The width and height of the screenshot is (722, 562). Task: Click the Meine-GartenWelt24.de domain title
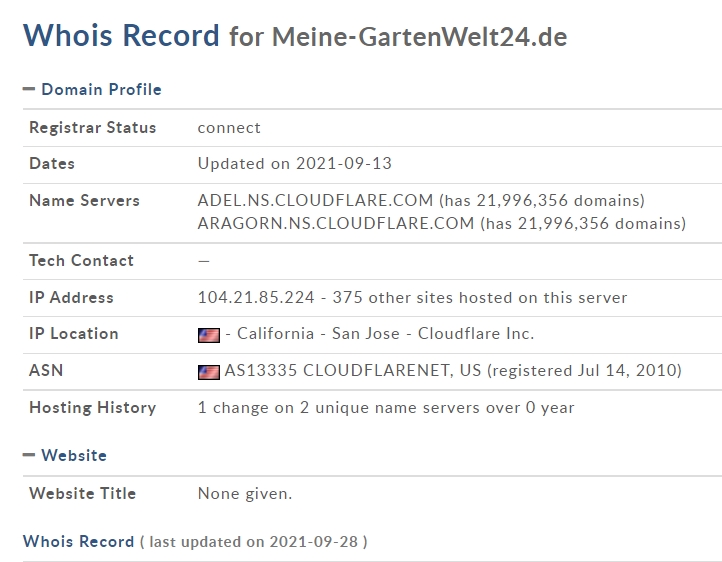(419, 36)
